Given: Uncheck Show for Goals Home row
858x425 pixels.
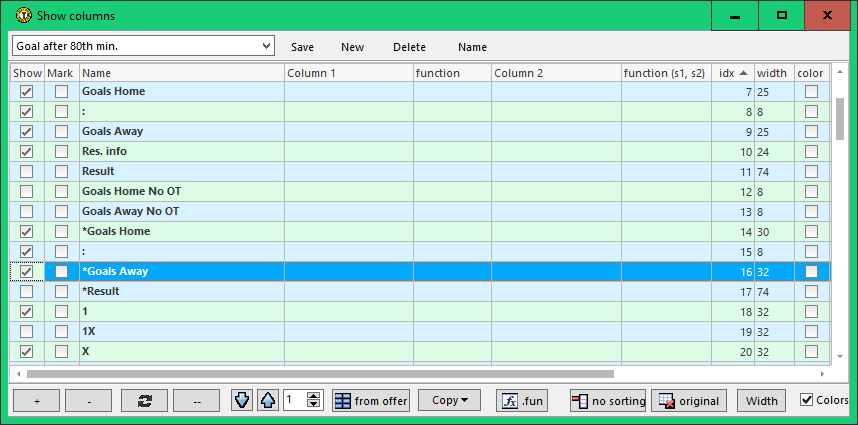Looking at the screenshot, I should pyautogui.click(x=27, y=91).
